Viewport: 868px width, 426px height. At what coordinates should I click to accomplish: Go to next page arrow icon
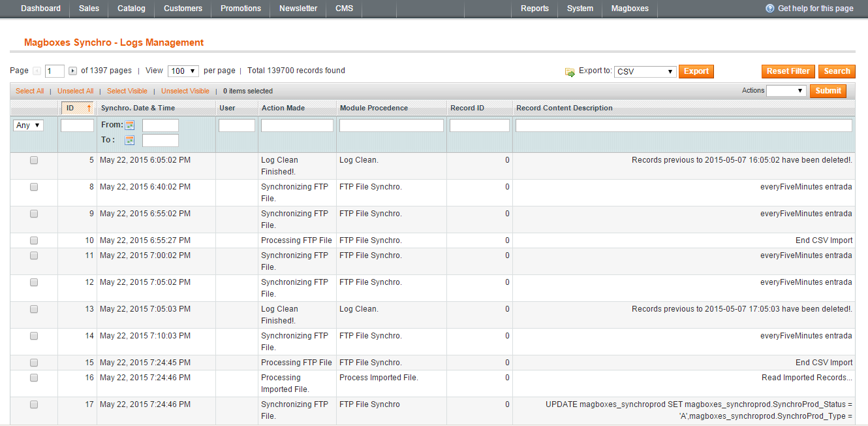72,71
